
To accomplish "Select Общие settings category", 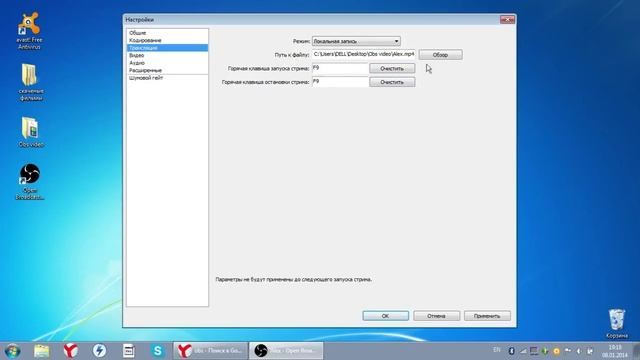I will 167,33.
